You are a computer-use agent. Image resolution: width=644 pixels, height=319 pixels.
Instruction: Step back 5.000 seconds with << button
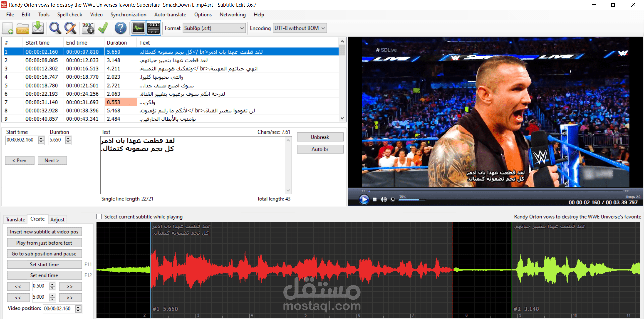(x=18, y=298)
